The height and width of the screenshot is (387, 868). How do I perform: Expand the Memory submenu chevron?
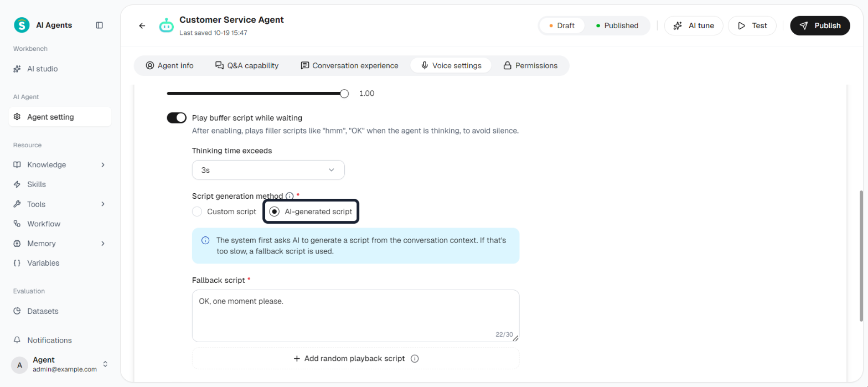point(103,244)
